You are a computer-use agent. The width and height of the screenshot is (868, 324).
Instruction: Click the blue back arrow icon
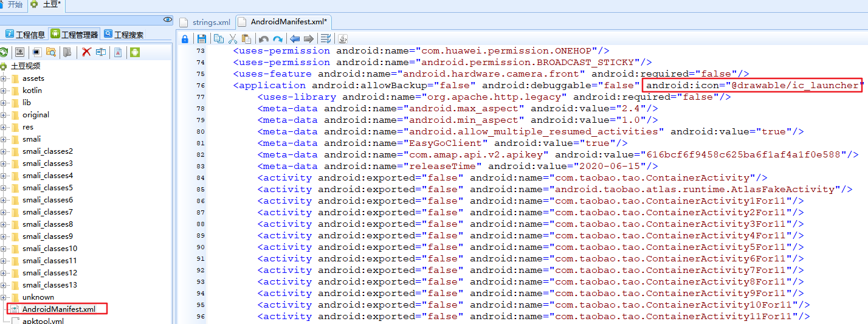pos(295,38)
